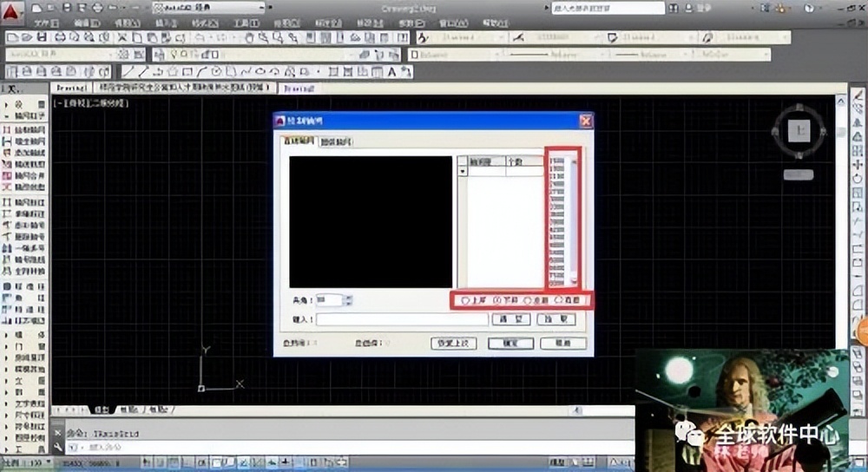868x472 pixels.
Task: Expand the 门窗 sidebar menu
Action: coord(23,346)
